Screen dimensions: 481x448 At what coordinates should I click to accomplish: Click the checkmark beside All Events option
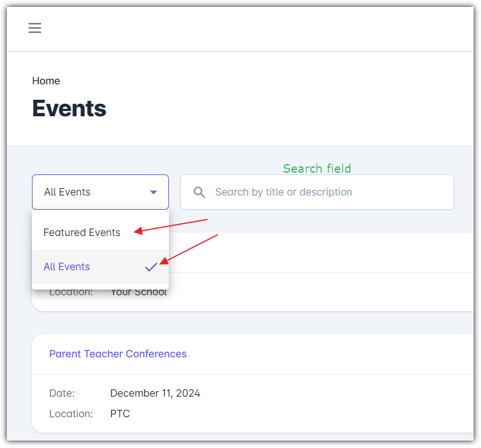tap(151, 267)
